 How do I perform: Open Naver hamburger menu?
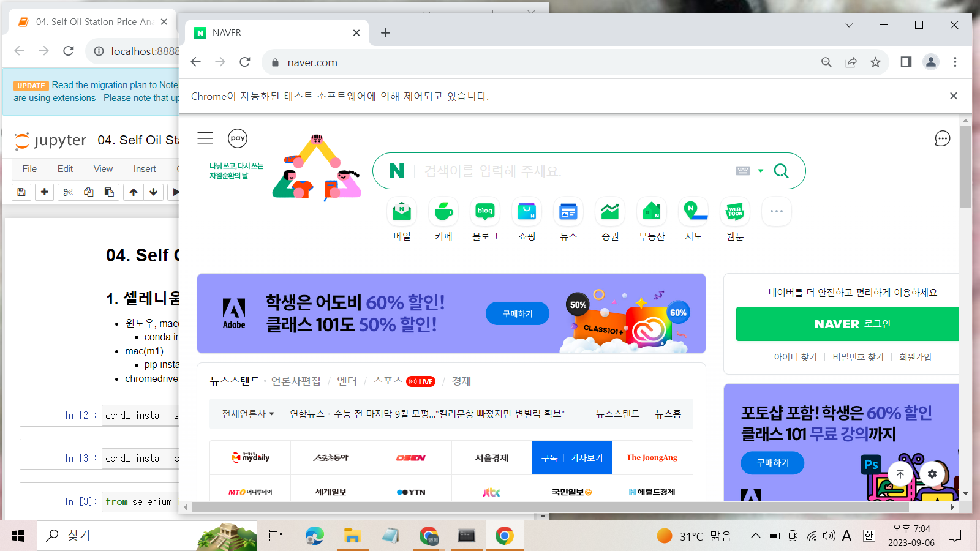pyautogui.click(x=205, y=138)
